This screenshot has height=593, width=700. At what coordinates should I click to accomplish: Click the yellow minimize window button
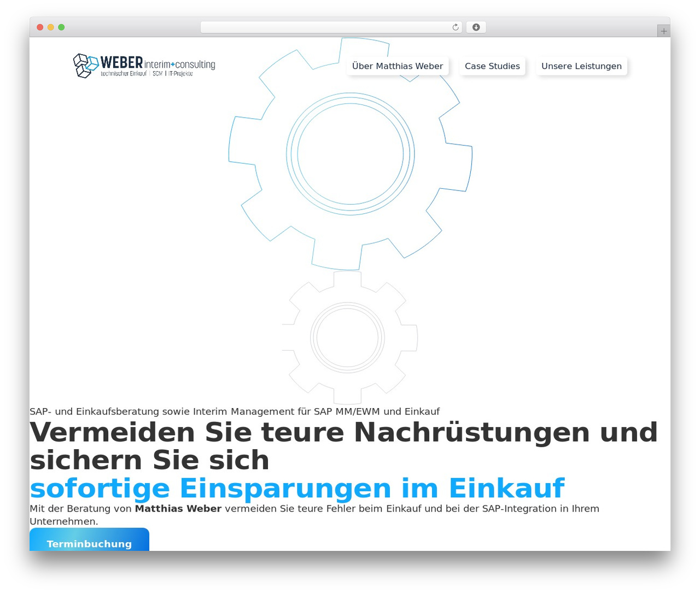coord(51,27)
